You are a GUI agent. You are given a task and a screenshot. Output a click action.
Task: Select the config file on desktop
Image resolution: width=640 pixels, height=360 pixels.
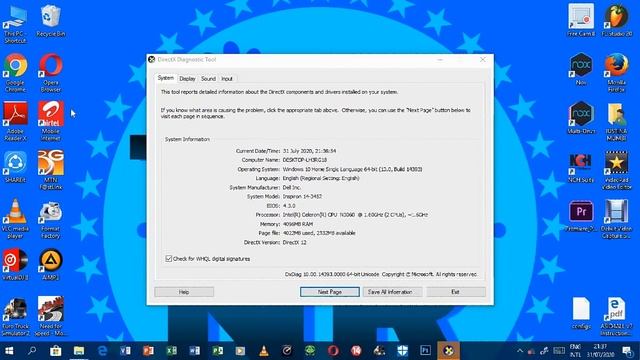pyautogui.click(x=581, y=313)
